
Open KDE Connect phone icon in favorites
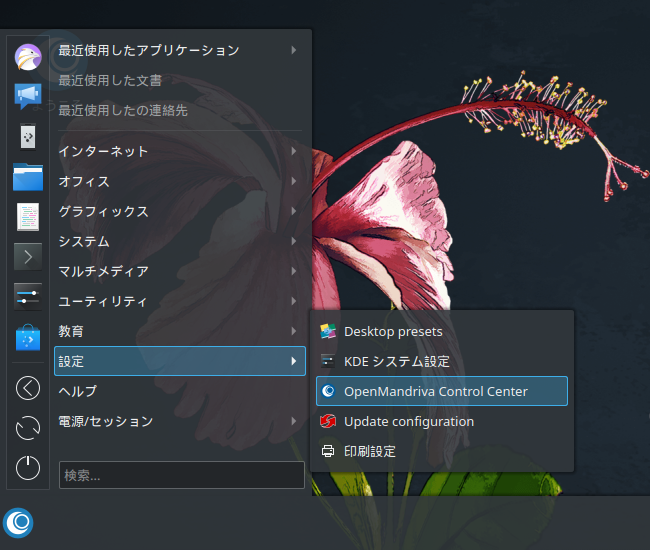click(28, 136)
